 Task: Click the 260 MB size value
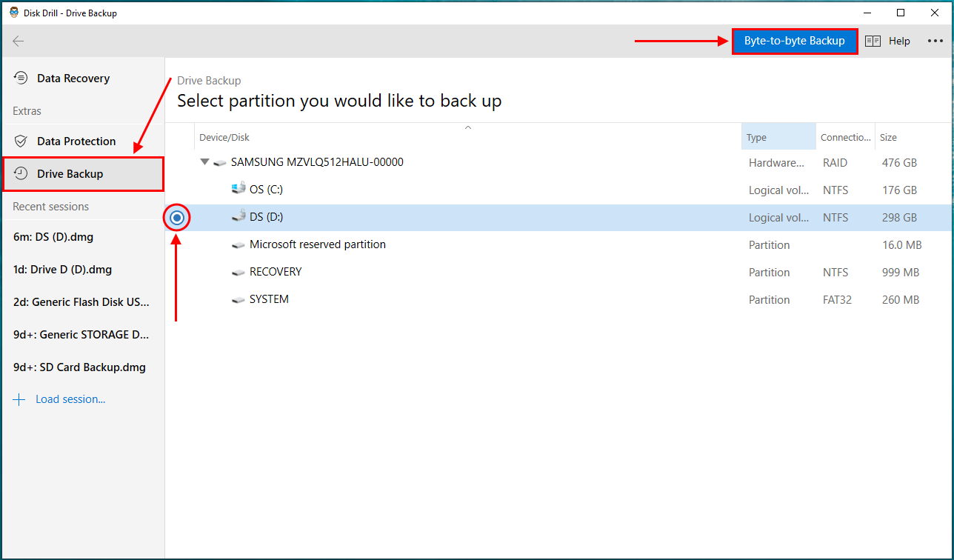(901, 300)
